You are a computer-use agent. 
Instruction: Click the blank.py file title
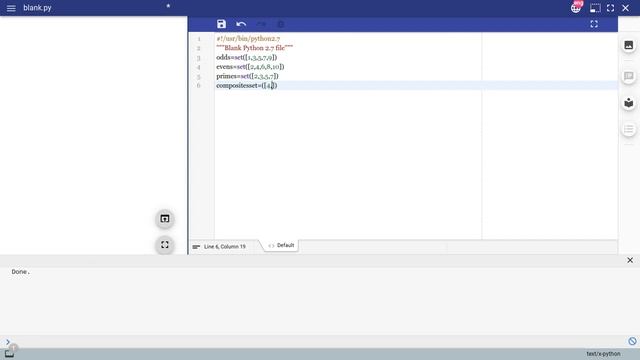(x=37, y=8)
